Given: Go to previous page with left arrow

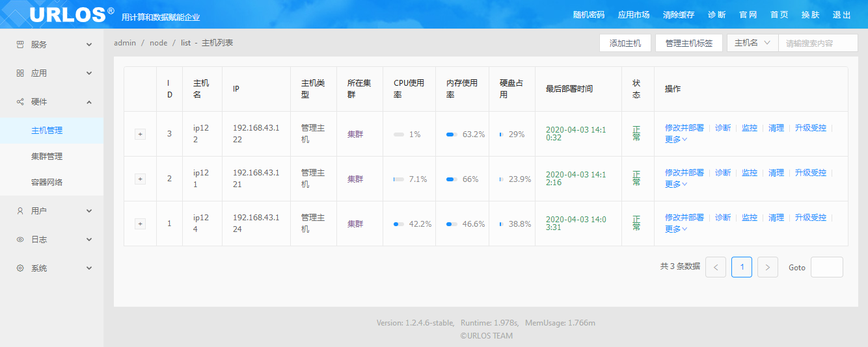Looking at the screenshot, I should (x=715, y=267).
